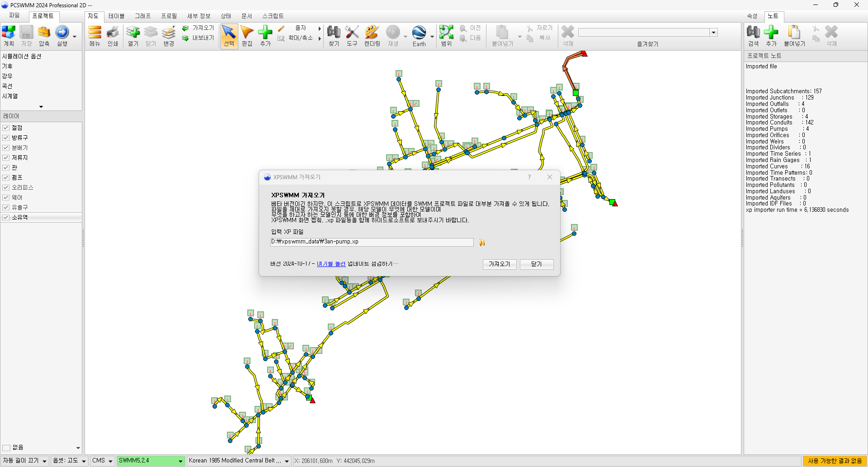This screenshot has width=868, height=467.
Task: Browse for XP file with folder icon
Action: pos(482,243)
